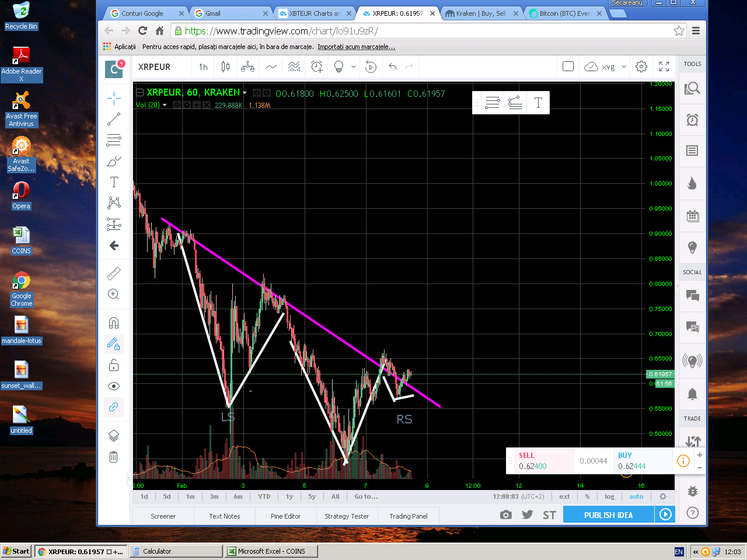Screen dimensions: 747x560
Task: Activate the zoom in tool
Action: [x=114, y=294]
